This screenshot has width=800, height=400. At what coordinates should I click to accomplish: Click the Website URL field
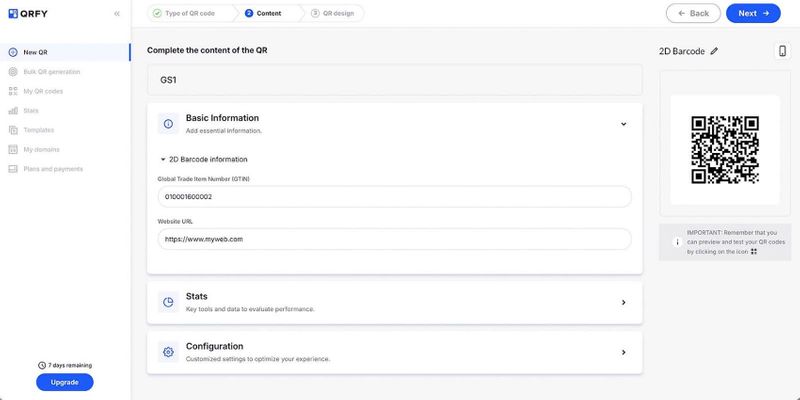pos(395,239)
